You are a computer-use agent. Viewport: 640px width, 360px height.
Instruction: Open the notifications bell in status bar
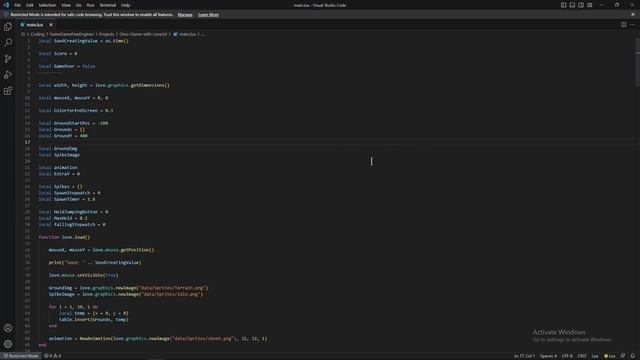click(x=633, y=356)
